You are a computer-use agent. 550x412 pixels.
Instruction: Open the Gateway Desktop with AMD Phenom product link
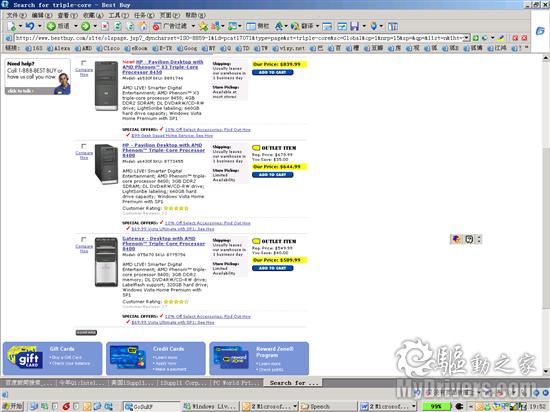163,243
